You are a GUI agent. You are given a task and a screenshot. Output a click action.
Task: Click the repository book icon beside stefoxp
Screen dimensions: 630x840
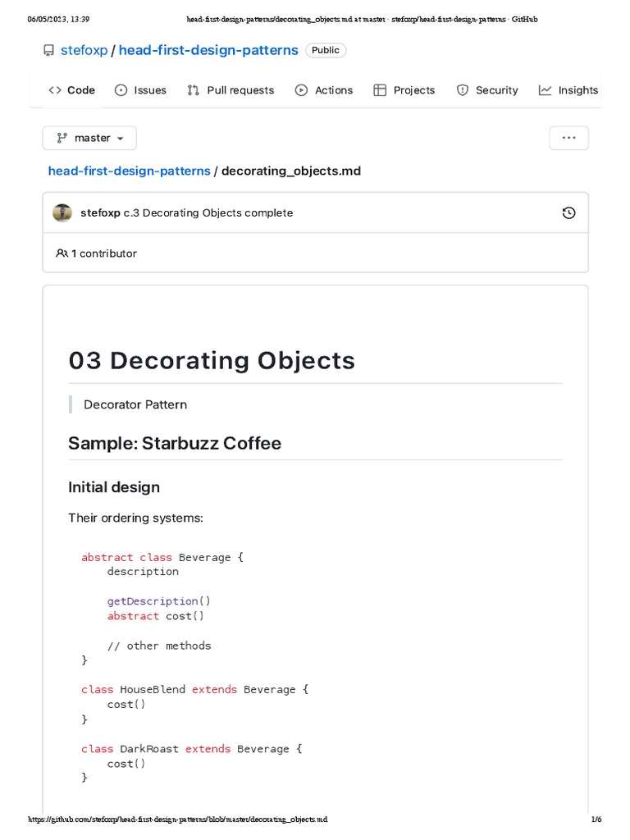coord(48,51)
